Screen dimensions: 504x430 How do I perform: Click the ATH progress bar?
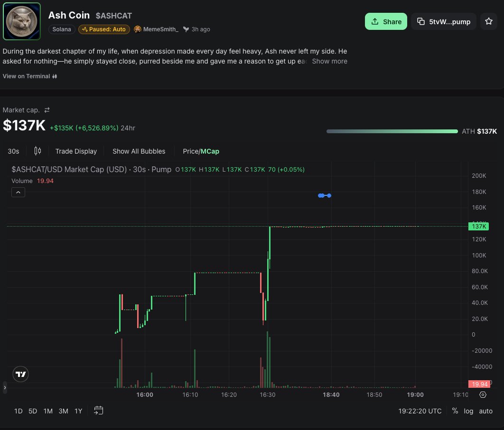tap(392, 131)
